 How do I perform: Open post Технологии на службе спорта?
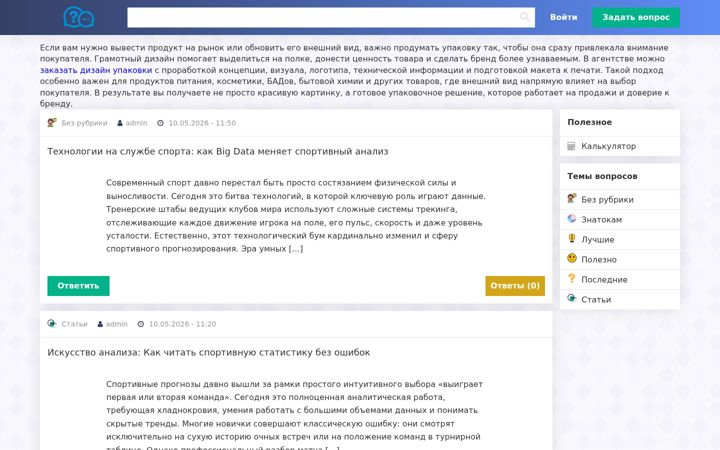click(x=218, y=151)
